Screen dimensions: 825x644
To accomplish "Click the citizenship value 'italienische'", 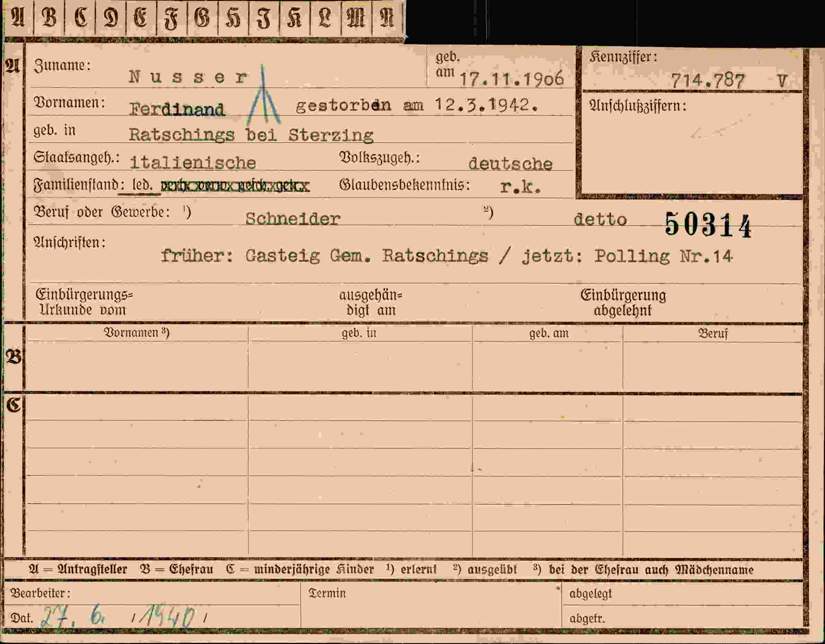I will (193, 163).
